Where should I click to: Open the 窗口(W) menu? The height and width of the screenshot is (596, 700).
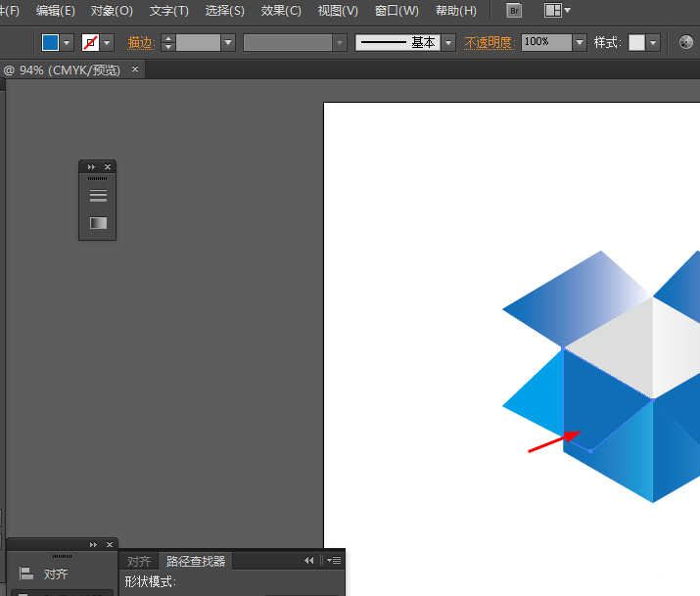(x=397, y=11)
